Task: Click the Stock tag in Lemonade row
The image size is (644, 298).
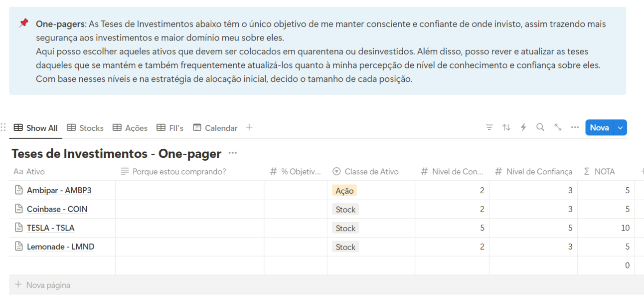Action: (345, 247)
